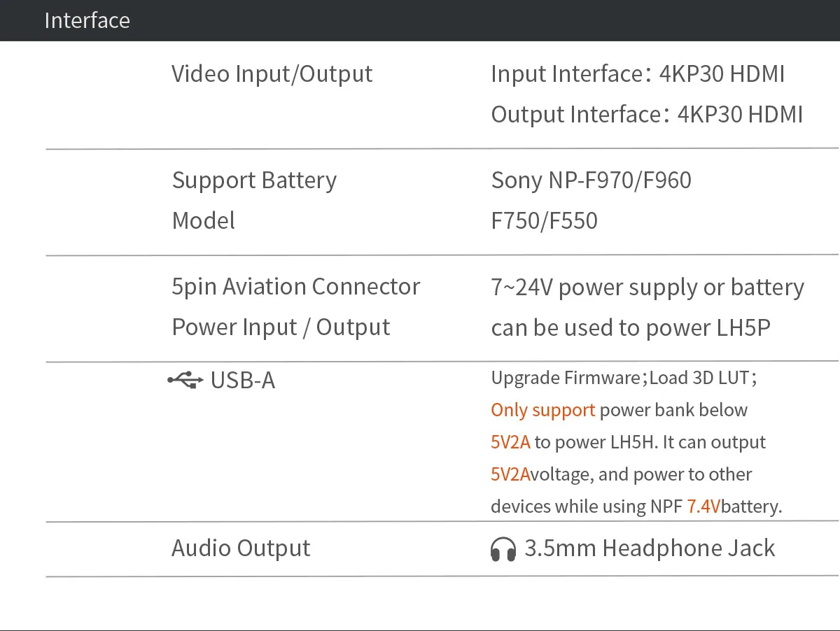840x631 pixels.
Task: Click the Upgrade Firmware text
Action: (565, 378)
